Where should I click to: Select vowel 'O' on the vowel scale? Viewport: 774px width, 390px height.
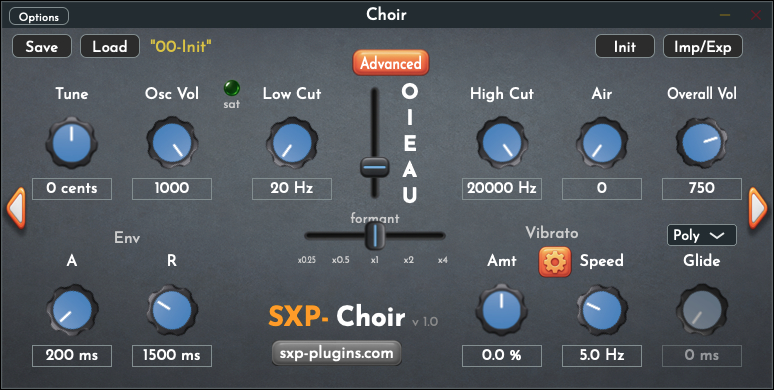pyautogui.click(x=410, y=91)
